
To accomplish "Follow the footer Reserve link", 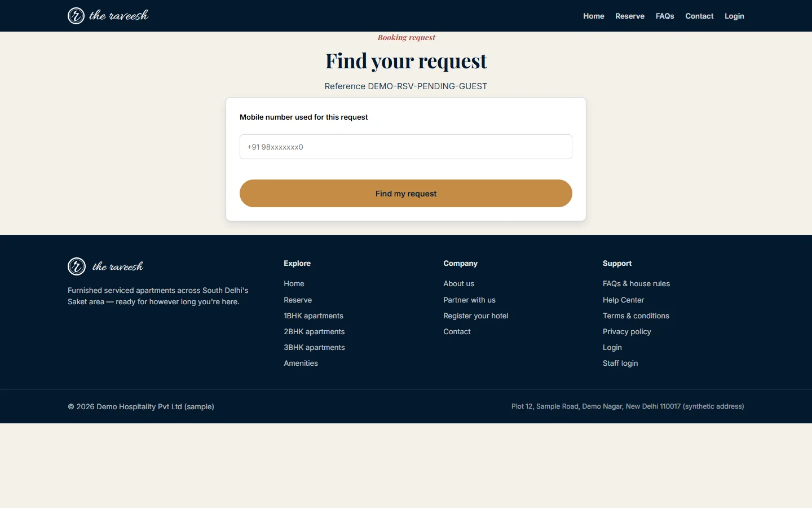I will click(x=298, y=300).
